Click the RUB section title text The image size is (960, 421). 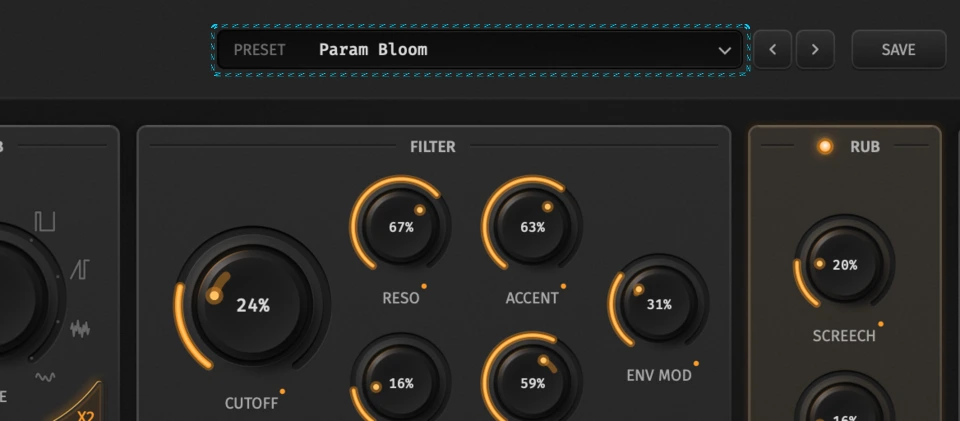click(x=865, y=147)
